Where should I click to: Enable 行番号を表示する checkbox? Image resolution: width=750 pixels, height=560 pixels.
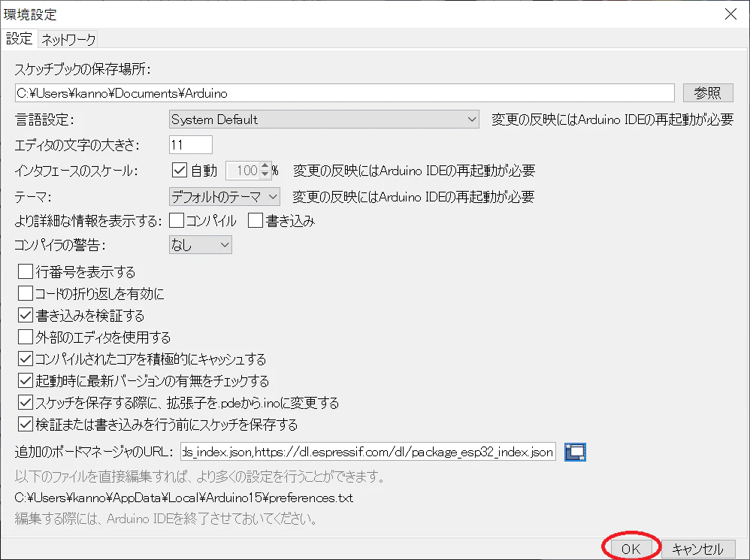26,271
